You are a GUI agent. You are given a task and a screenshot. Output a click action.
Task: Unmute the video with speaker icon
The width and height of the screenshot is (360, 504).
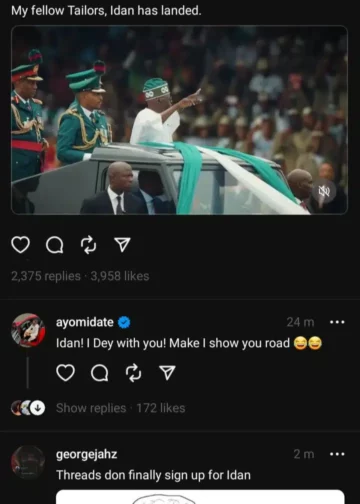pos(324,192)
